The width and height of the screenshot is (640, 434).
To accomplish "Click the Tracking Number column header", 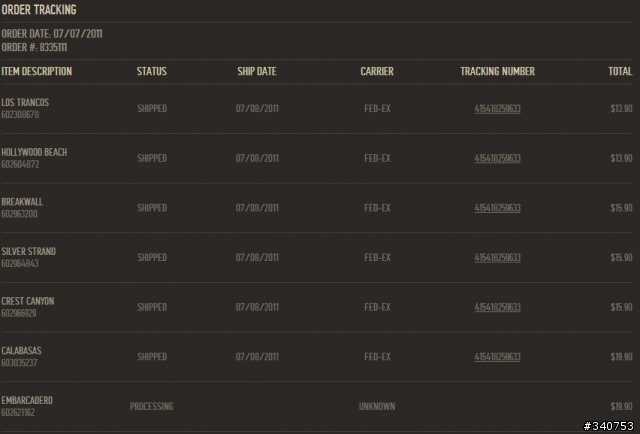I will point(497,71).
